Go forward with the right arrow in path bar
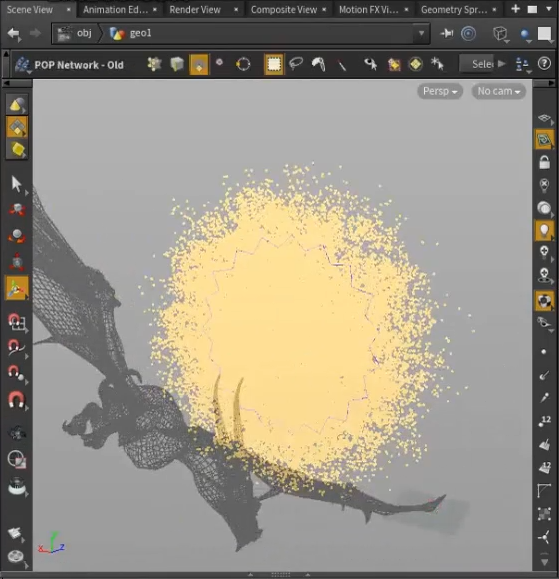559x579 pixels. (35, 33)
